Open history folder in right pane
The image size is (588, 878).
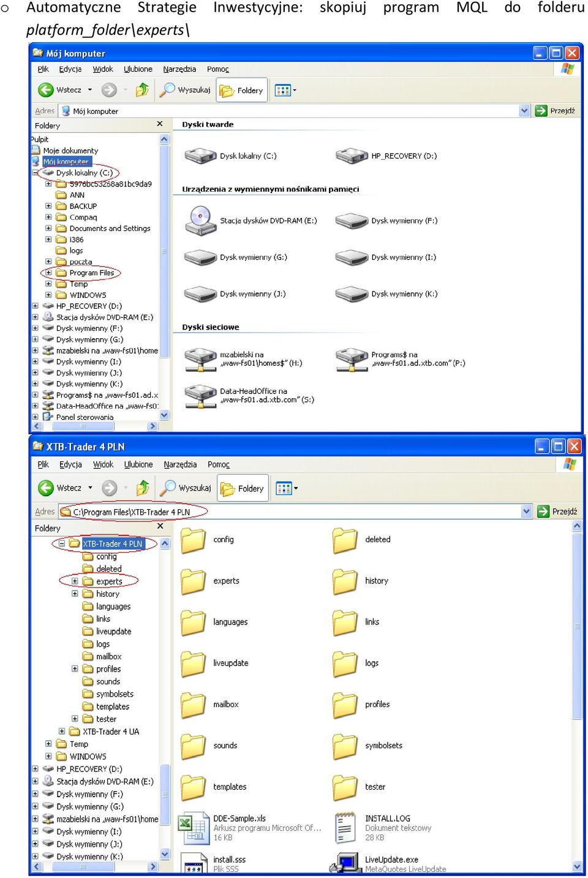(345, 581)
